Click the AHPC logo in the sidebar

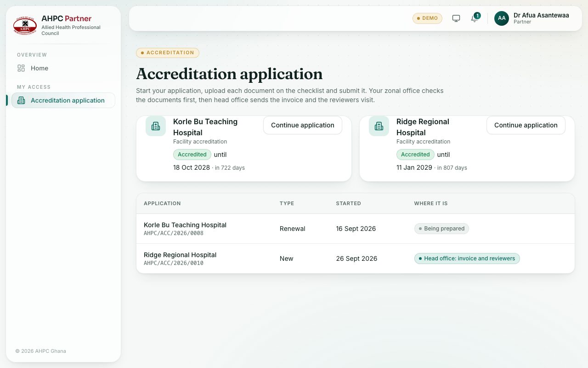point(25,25)
